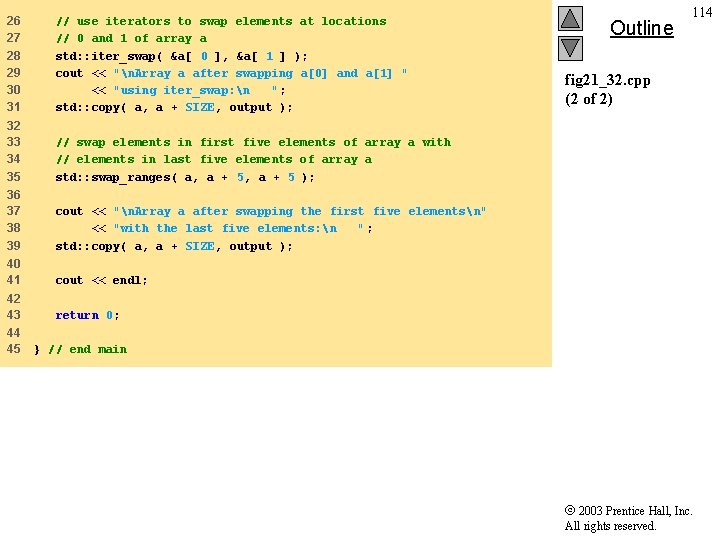Select the std::swap_ranges statement

pyautogui.click(x=185, y=177)
